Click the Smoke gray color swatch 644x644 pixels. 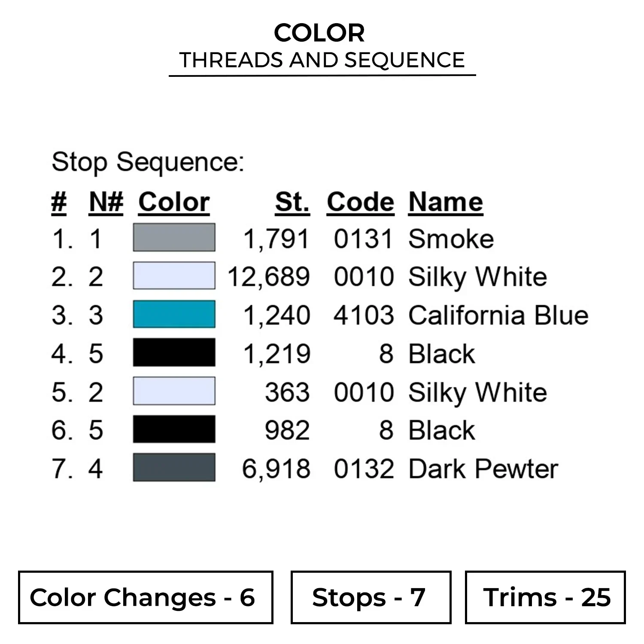(174, 237)
